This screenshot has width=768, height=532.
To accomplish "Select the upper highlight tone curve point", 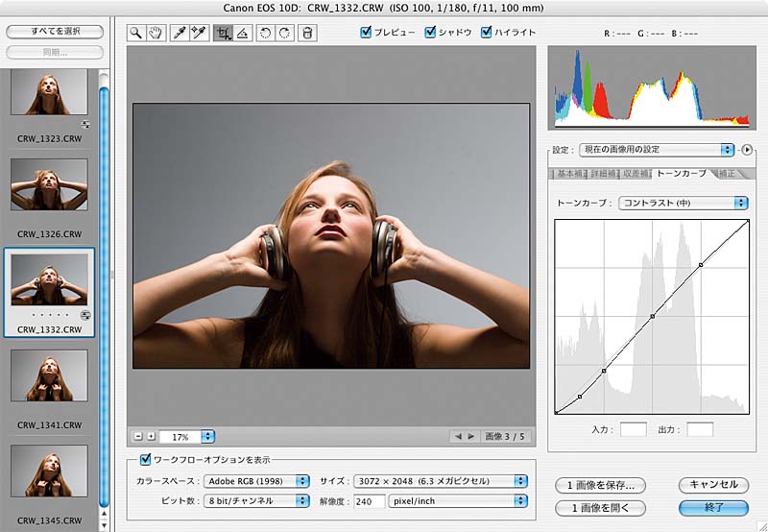I will tap(701, 264).
